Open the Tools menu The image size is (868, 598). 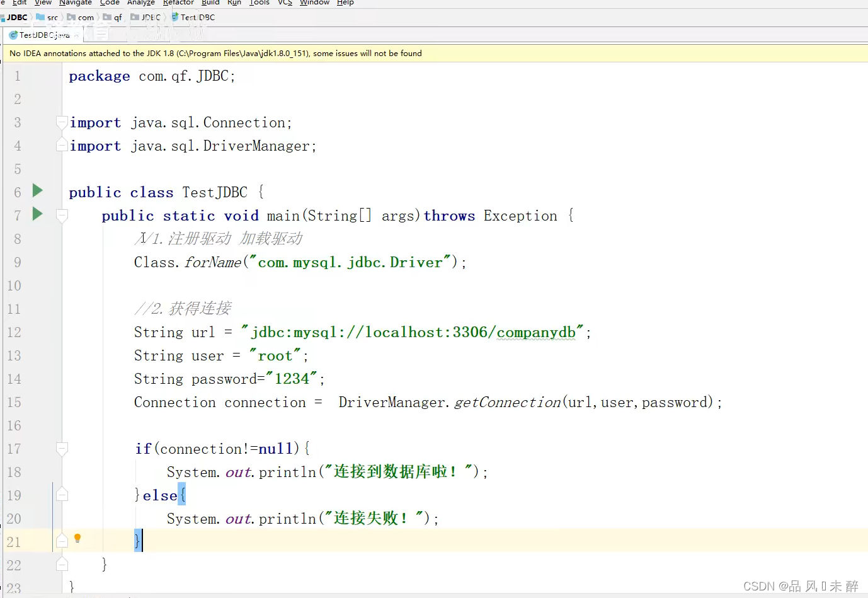(x=260, y=3)
